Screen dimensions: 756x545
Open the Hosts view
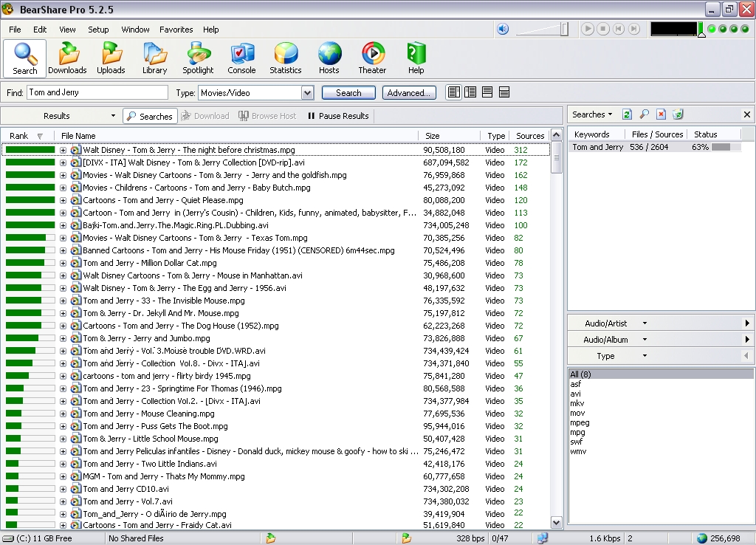(329, 58)
